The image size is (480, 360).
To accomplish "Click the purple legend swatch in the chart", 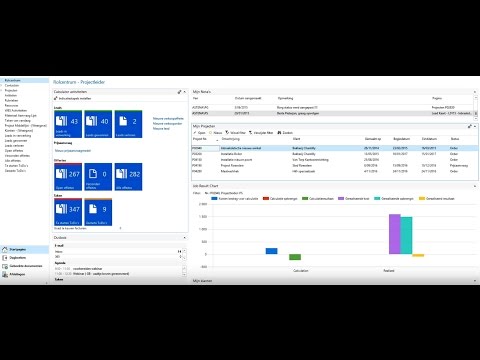I will pos(341,198).
